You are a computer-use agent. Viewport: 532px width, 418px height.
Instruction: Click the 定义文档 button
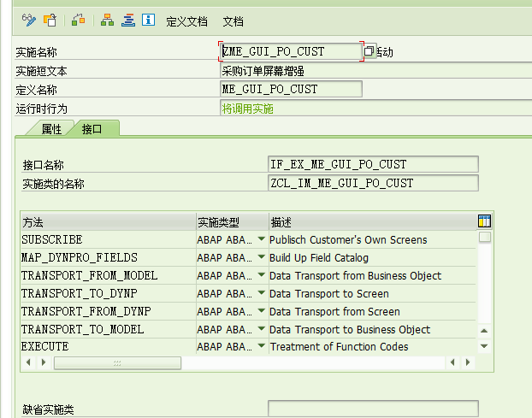coord(186,21)
